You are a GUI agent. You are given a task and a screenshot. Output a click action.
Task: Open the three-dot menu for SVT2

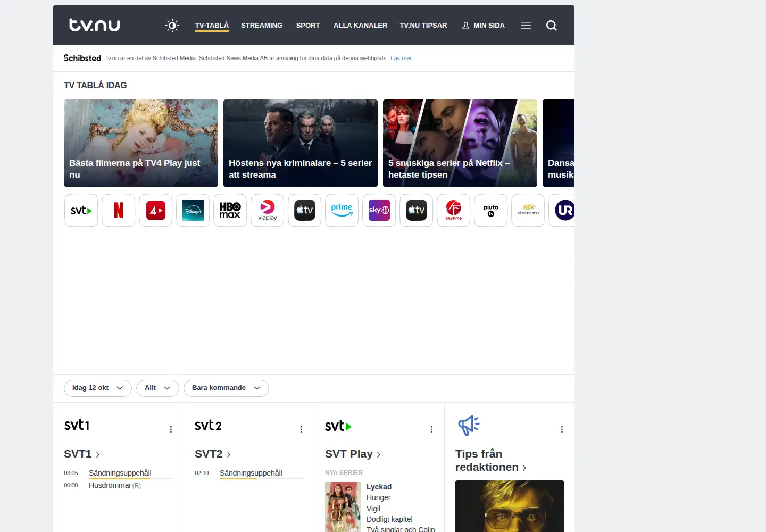[301, 429]
